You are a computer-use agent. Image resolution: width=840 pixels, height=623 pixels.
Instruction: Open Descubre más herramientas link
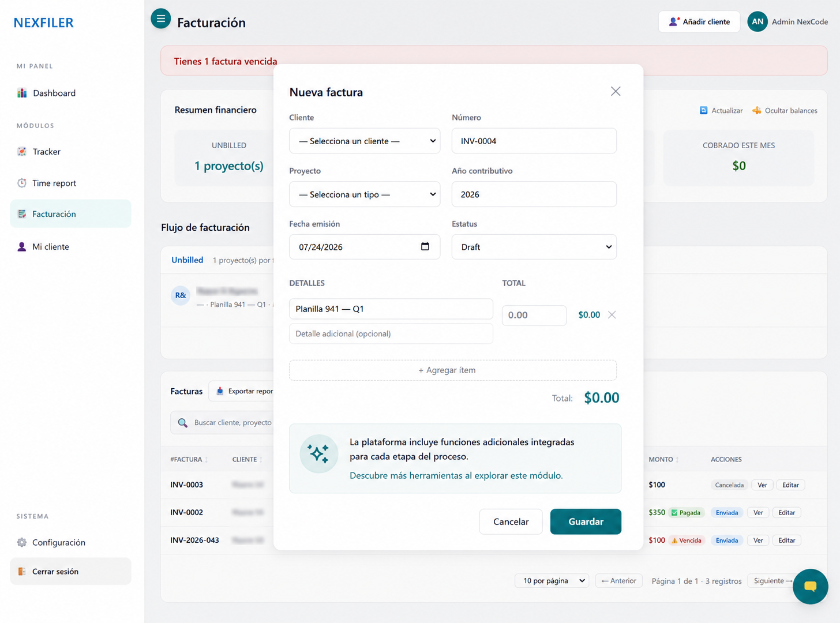coord(456,475)
